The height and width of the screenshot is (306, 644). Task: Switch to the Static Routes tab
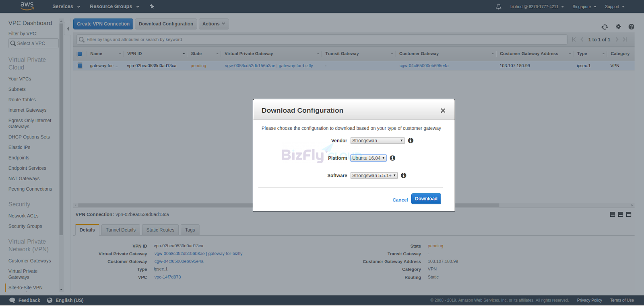[160, 230]
